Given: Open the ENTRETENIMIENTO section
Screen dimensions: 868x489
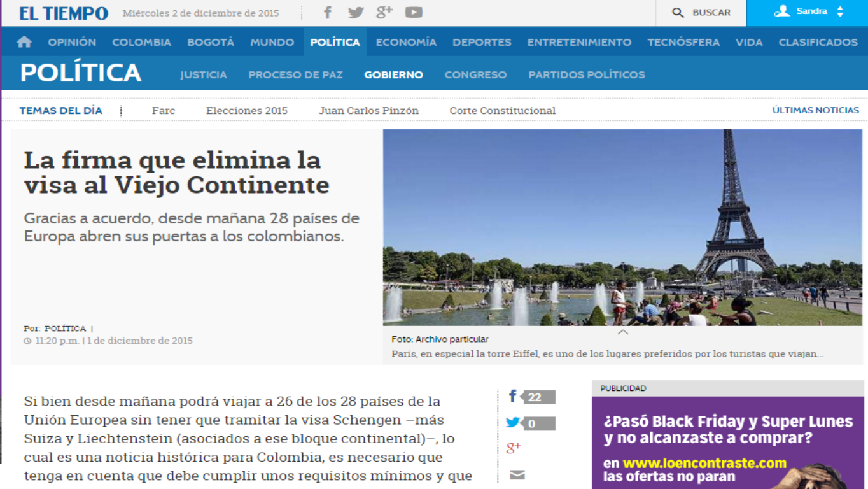Looking at the screenshot, I should [579, 42].
